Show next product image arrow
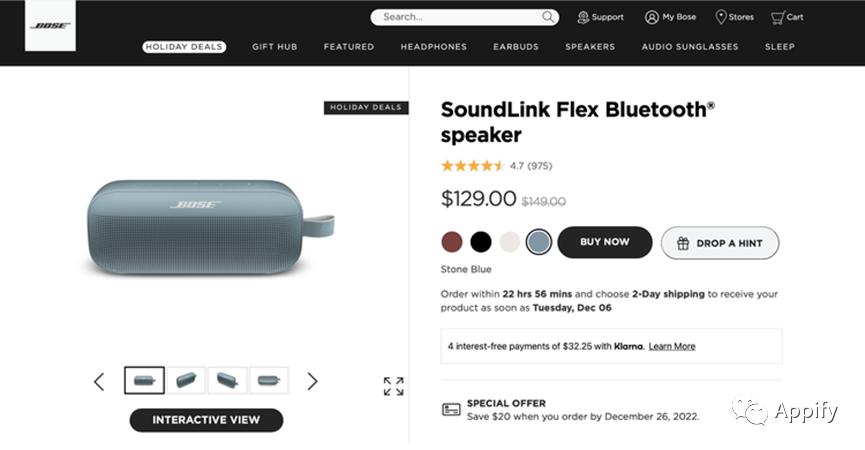Viewport: 865px width, 450px height. click(312, 381)
